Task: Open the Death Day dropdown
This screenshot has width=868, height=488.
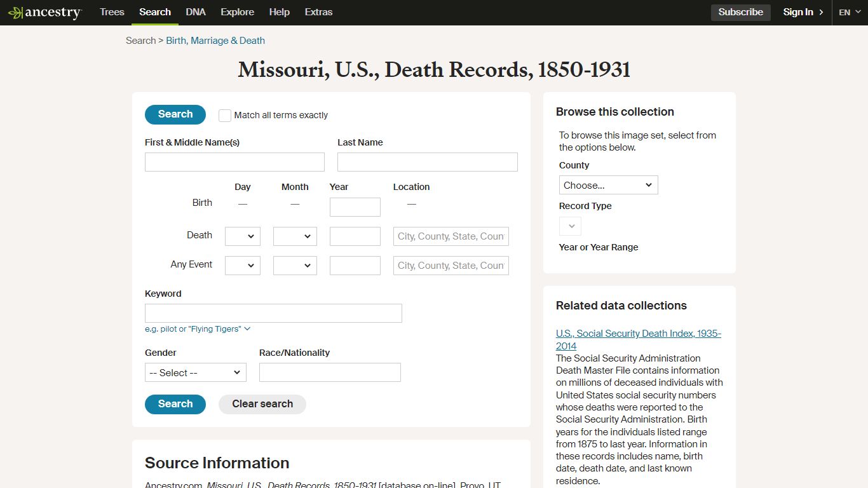Action: tap(243, 236)
